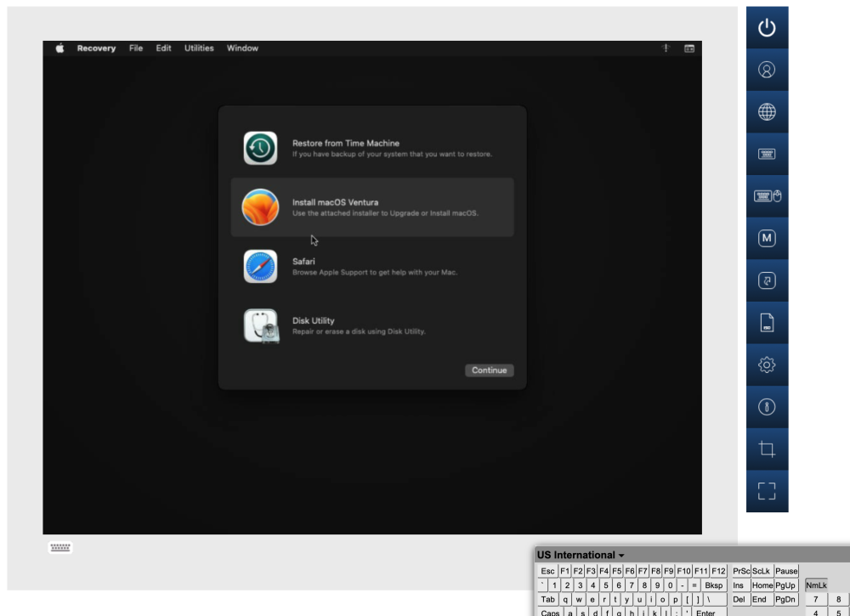The width and height of the screenshot is (850, 616).
Task: Click the info icon in sidebar
Action: tap(767, 407)
